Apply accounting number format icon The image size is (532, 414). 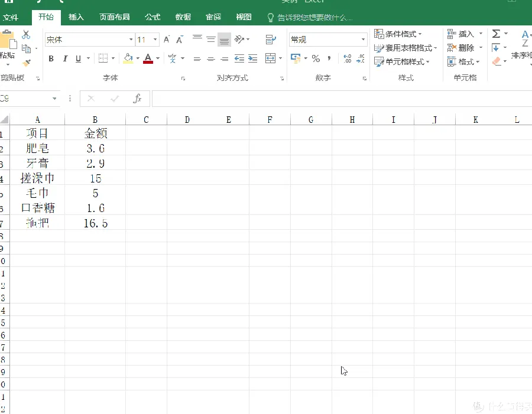[296, 58]
